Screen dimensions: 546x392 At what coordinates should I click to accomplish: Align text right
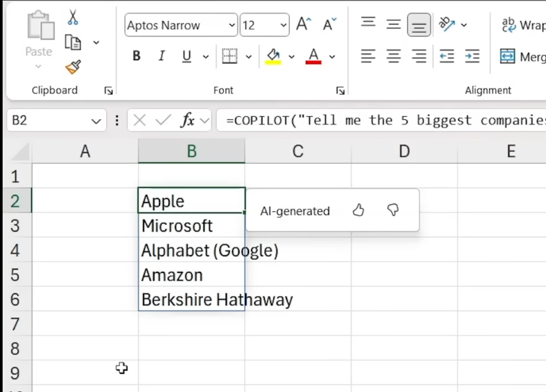click(419, 56)
